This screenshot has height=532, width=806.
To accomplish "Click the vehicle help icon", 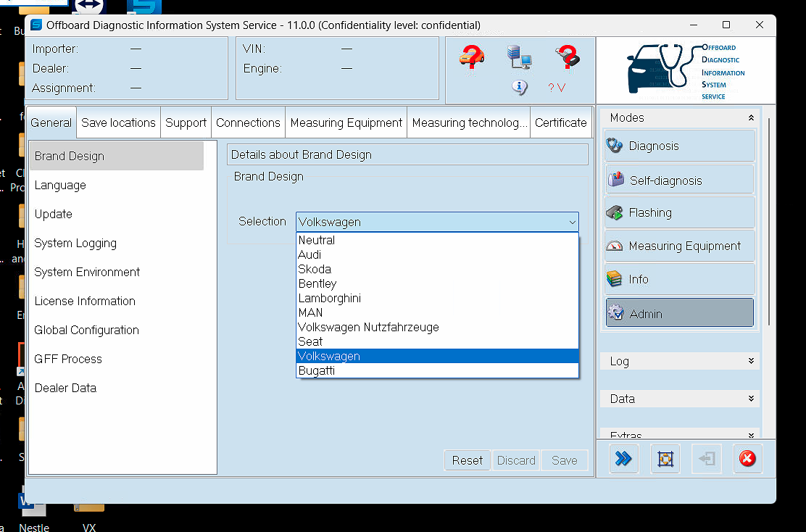I will coord(471,58).
